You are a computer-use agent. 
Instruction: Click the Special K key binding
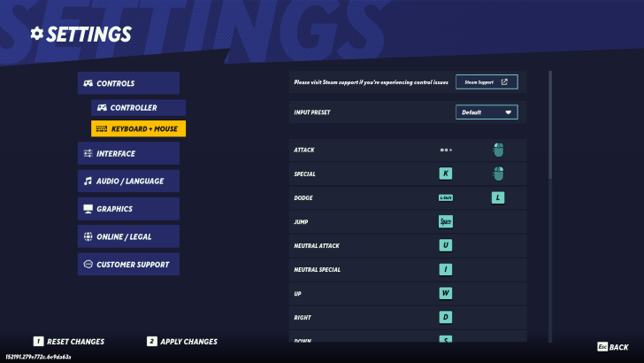click(x=446, y=174)
